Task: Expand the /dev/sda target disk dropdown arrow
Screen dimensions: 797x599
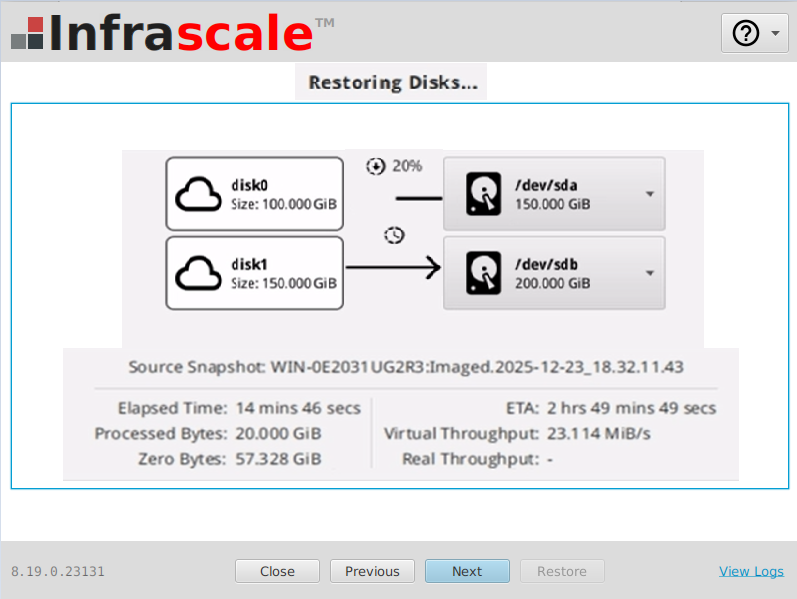Action: click(650, 195)
